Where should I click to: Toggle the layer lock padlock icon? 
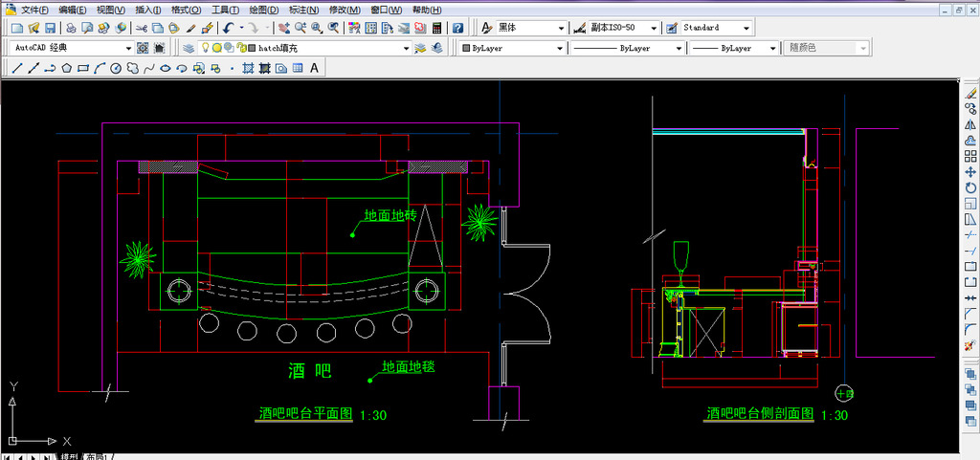(x=239, y=47)
